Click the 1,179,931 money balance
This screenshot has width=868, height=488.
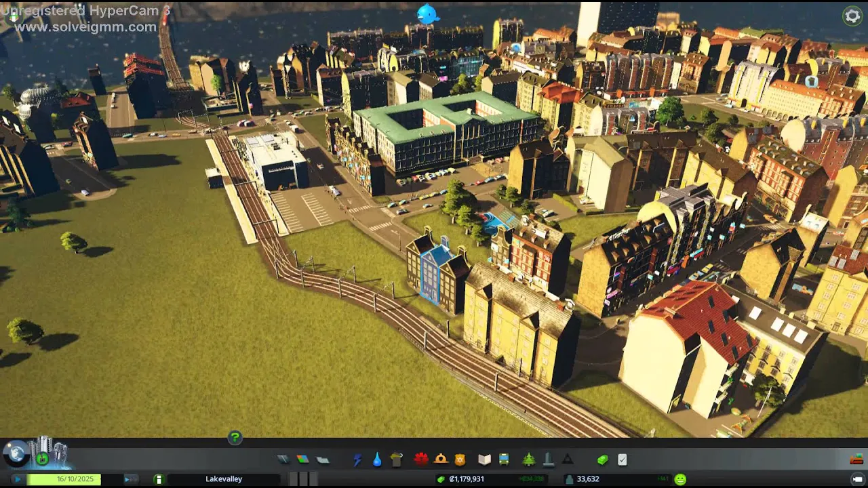(x=467, y=479)
